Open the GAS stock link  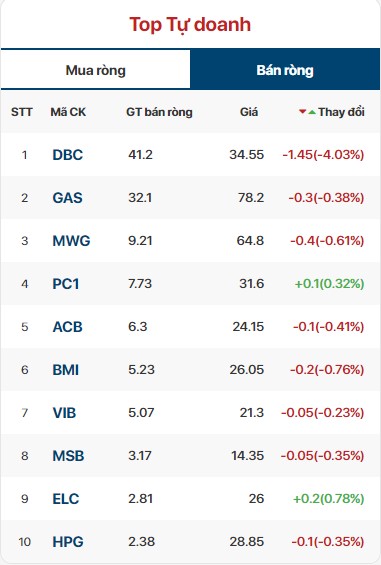[67, 198]
